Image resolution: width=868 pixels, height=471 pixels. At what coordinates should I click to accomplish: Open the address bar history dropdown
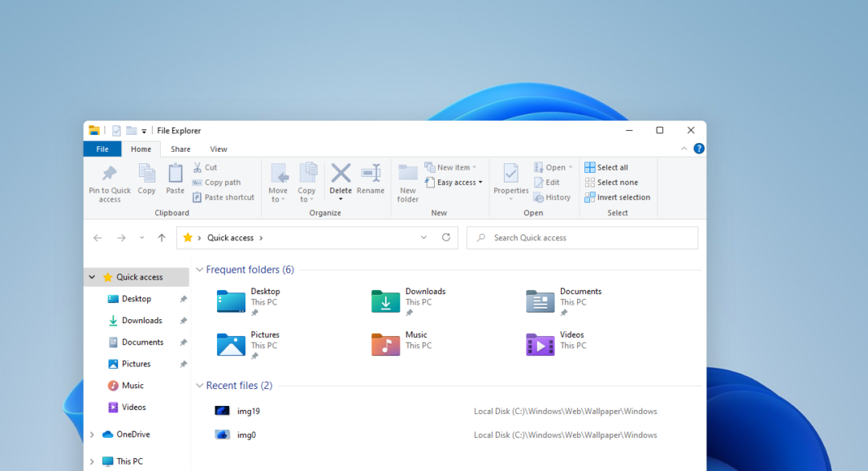click(423, 238)
